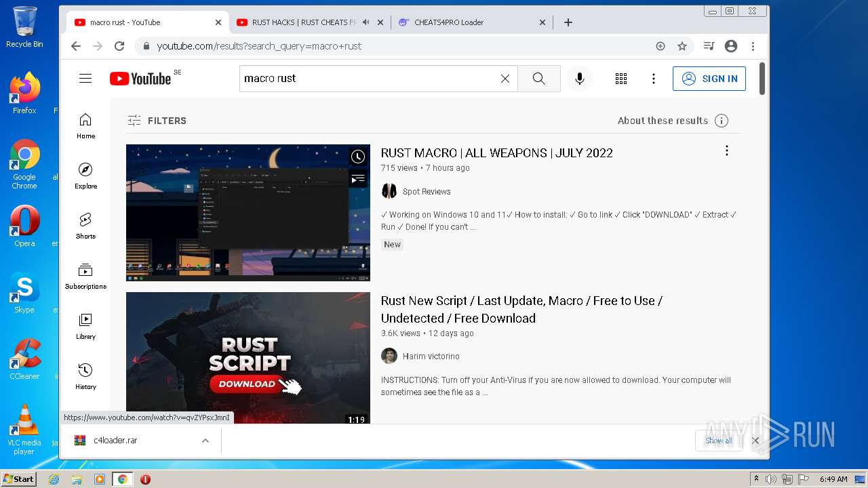868x488 pixels.
Task: Open YouTube settings three-dot menu
Action: [x=654, y=79]
